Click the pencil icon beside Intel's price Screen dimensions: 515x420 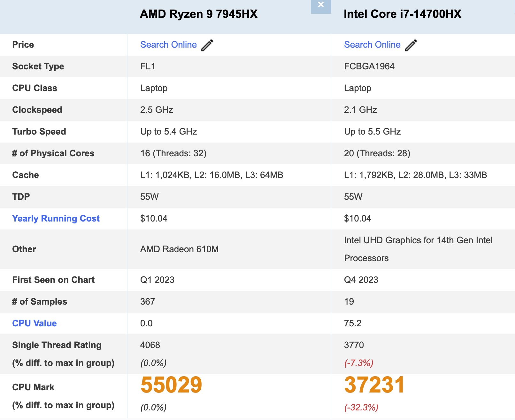tap(411, 45)
